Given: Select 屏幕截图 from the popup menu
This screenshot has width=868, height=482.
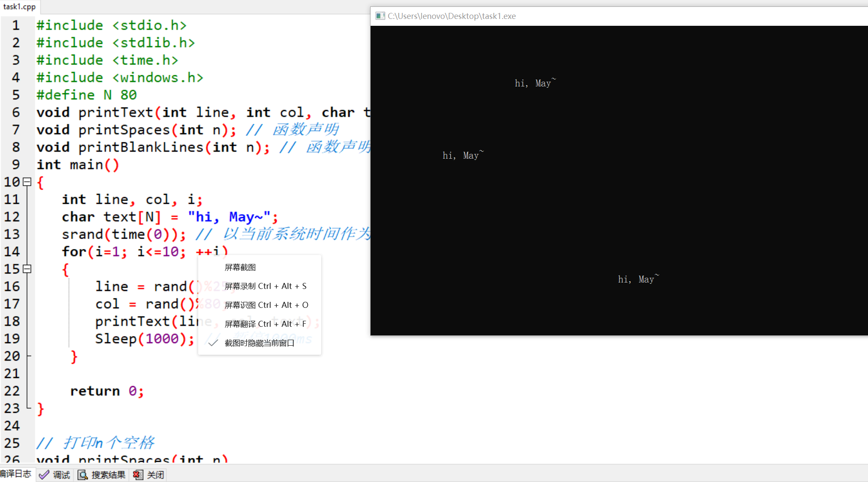Looking at the screenshot, I should (240, 267).
